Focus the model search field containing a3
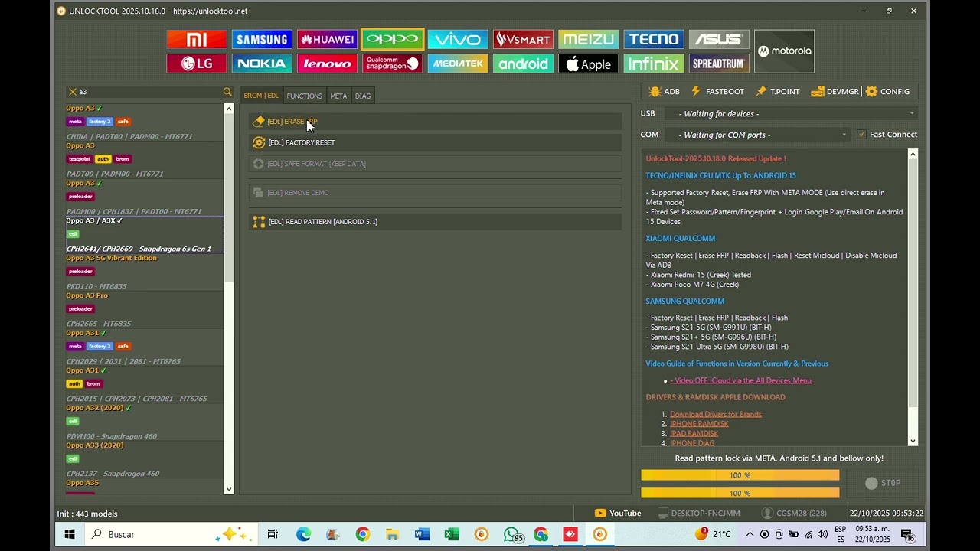980x551 pixels. [x=149, y=92]
